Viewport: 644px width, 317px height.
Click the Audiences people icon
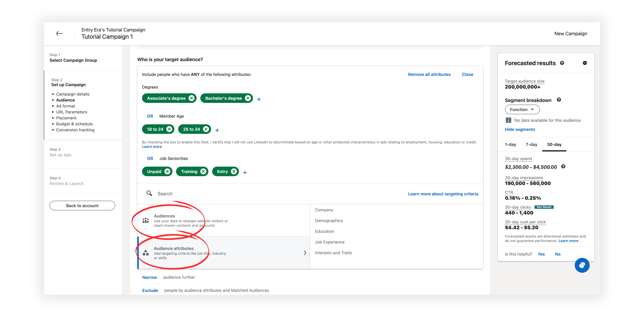146,220
